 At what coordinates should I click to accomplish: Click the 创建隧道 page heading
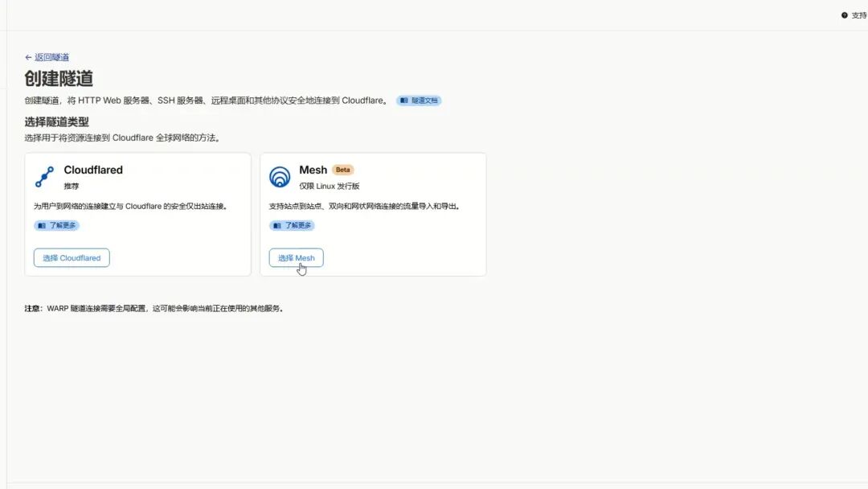59,79
